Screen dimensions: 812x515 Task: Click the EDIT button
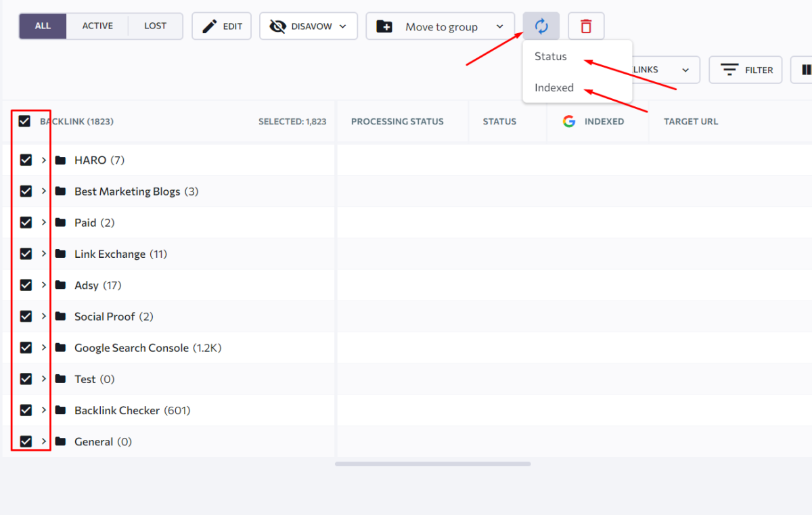pyautogui.click(x=221, y=26)
